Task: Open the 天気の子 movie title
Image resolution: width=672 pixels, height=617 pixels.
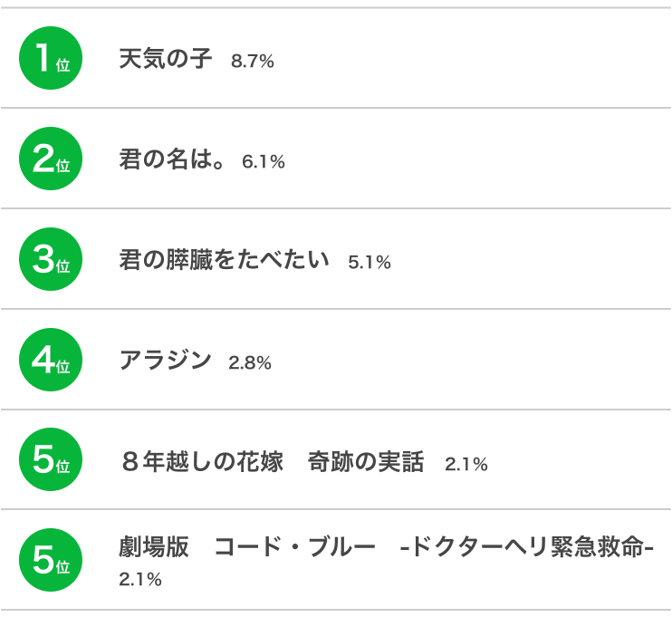Action: point(166,60)
